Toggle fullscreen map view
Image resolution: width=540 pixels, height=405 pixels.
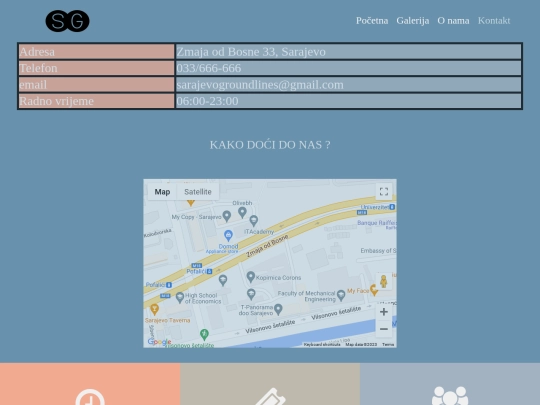[384, 191]
